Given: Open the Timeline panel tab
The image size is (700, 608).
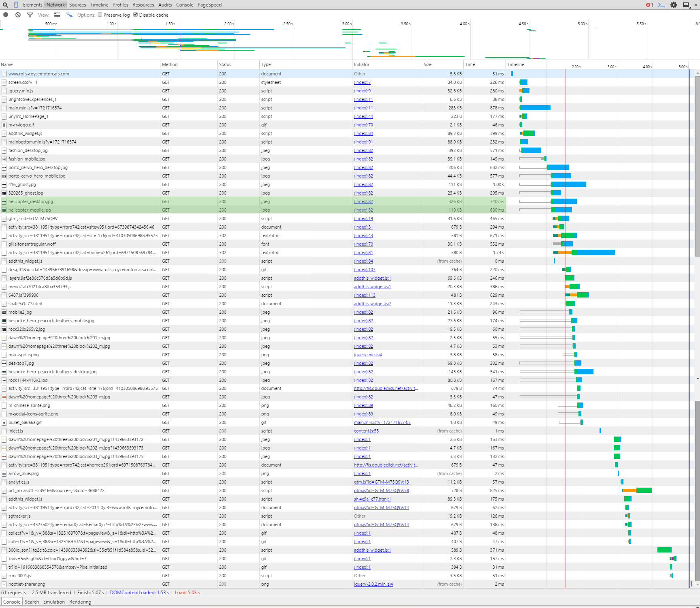Looking at the screenshot, I should click(x=99, y=5).
